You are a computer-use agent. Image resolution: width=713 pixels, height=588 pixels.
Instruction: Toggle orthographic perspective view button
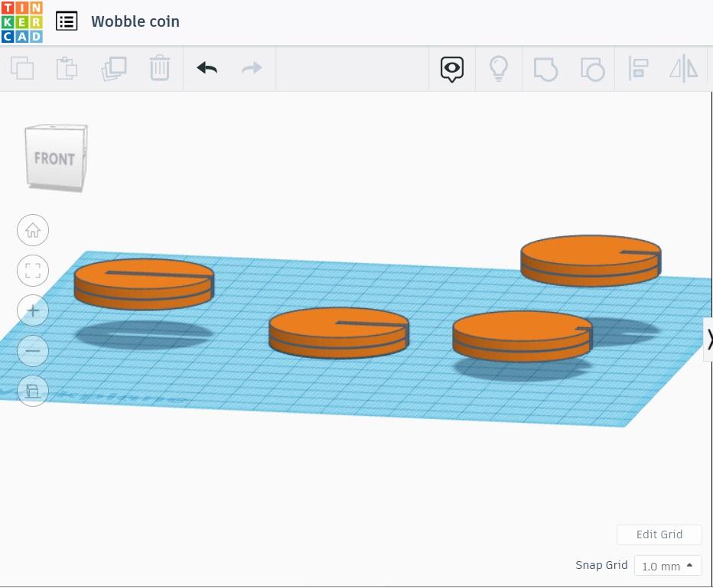33,391
